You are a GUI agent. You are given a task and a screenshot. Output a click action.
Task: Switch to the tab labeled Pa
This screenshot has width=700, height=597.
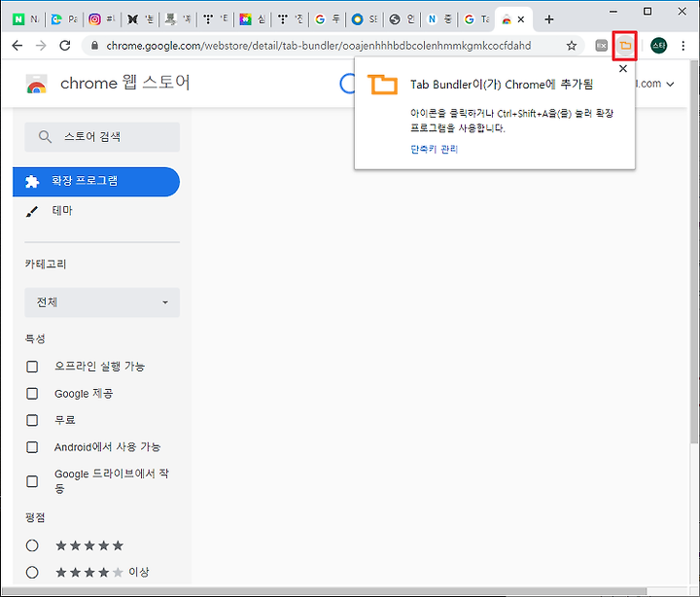pyautogui.click(x=63, y=19)
